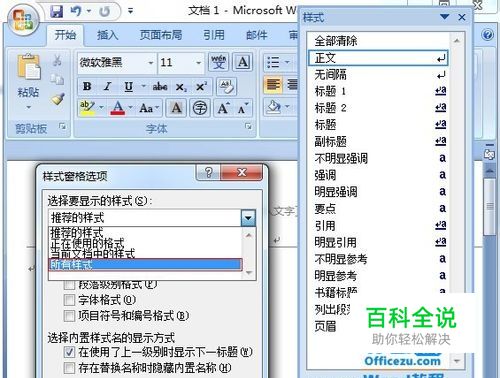
Task: Click the Change Case Aa button
Action: click(x=149, y=108)
